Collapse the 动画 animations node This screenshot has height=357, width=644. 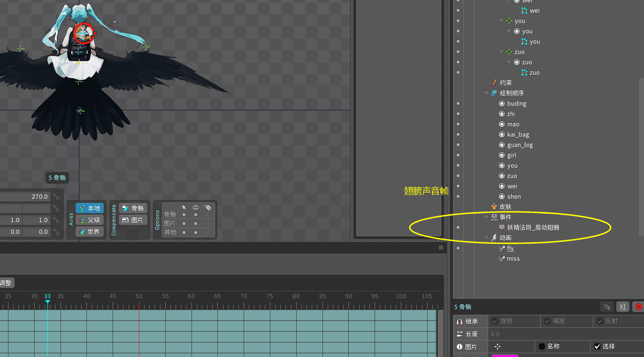pos(487,238)
